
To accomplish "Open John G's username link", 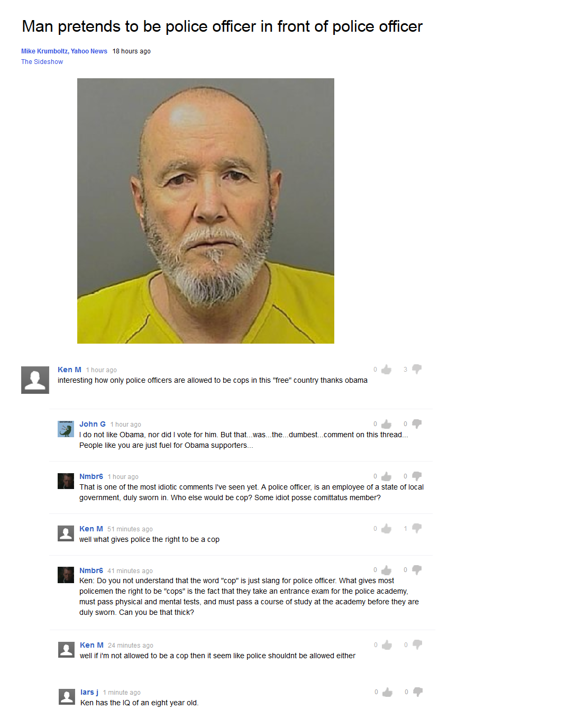I will [x=93, y=424].
